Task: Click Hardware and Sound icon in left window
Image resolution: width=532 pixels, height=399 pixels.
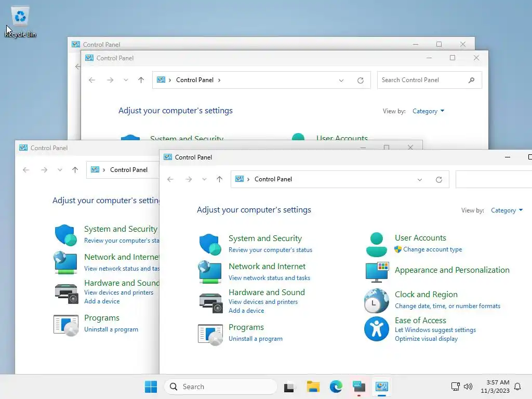Action: (66, 294)
